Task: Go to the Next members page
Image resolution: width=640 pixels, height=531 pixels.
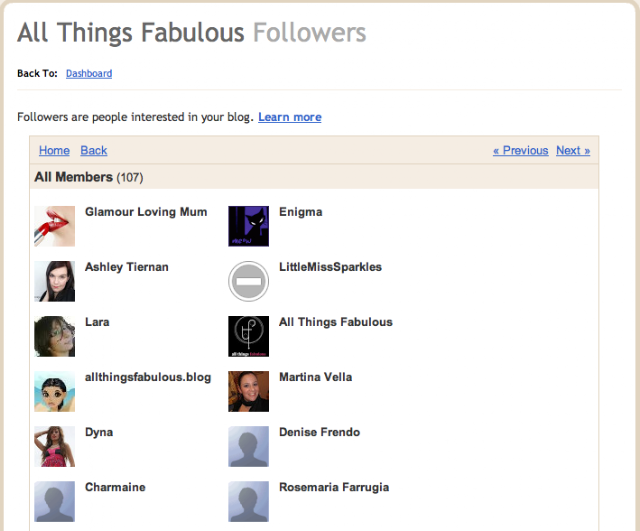Action: point(573,151)
